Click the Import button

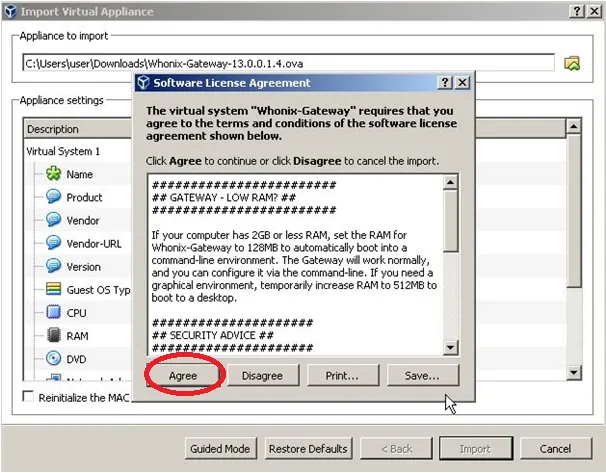pyautogui.click(x=475, y=449)
